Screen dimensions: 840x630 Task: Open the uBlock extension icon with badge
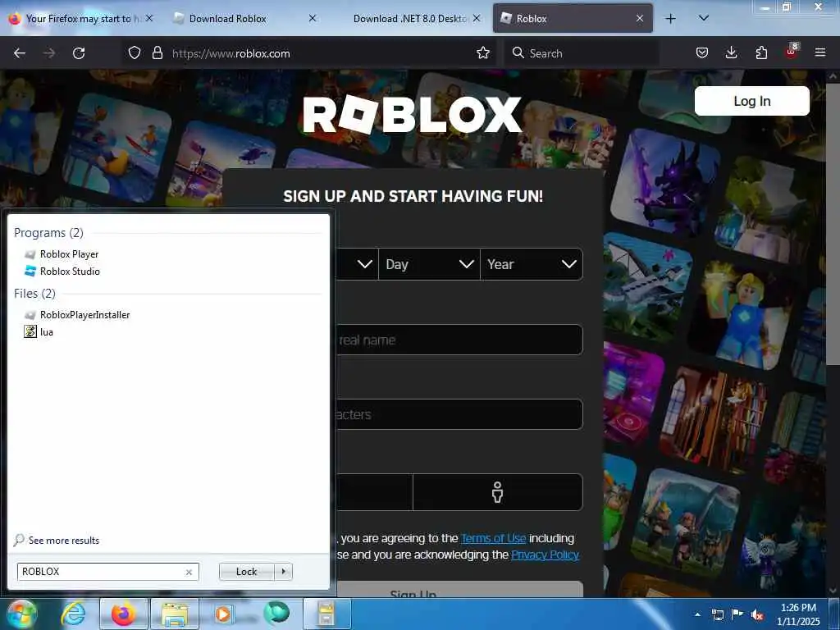click(792, 52)
